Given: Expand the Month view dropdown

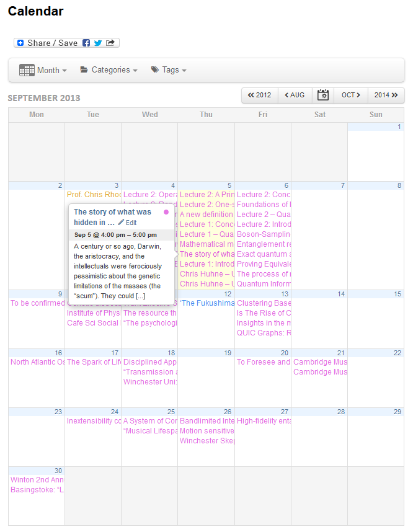Looking at the screenshot, I should click(x=51, y=70).
